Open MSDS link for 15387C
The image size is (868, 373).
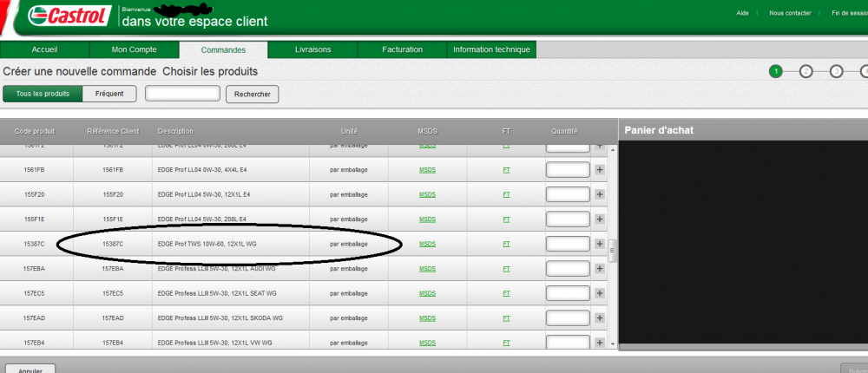coord(427,244)
